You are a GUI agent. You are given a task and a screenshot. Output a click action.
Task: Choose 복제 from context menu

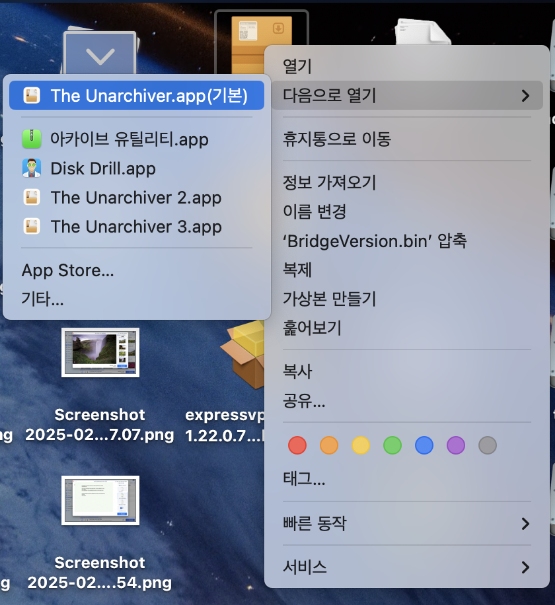click(407, 270)
